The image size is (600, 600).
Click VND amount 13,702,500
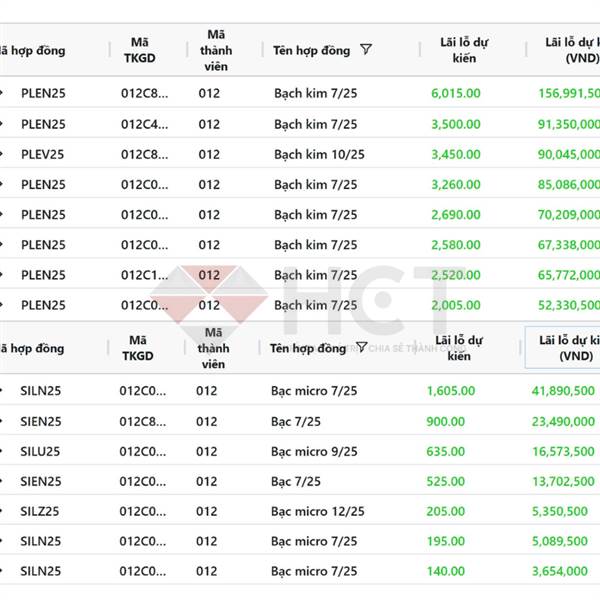[563, 481]
